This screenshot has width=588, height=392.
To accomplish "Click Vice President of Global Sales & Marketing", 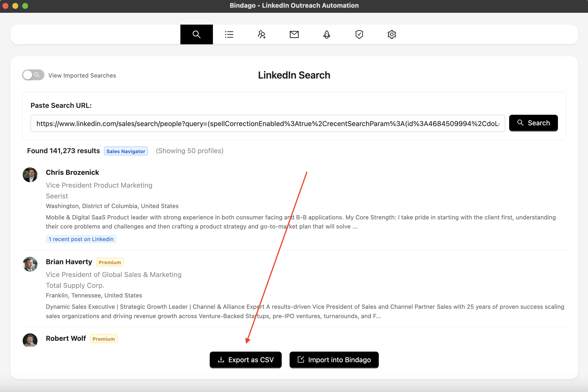I will [114, 275].
